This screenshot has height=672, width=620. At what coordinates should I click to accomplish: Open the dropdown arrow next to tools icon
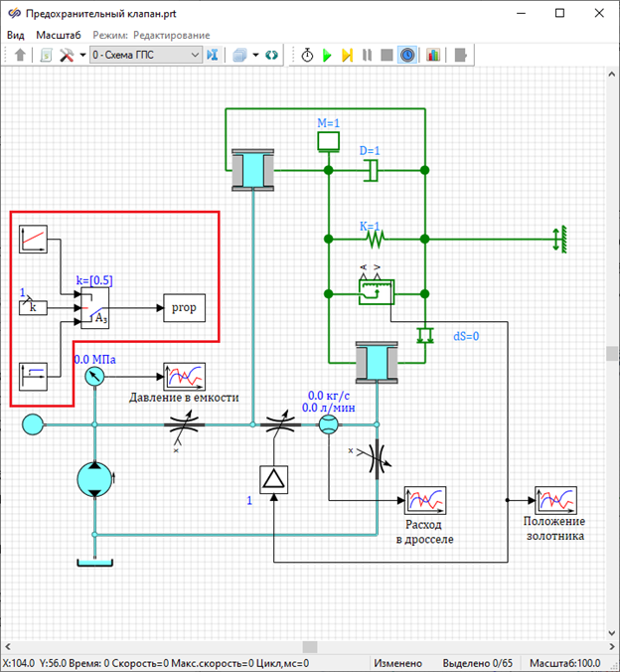(x=80, y=56)
